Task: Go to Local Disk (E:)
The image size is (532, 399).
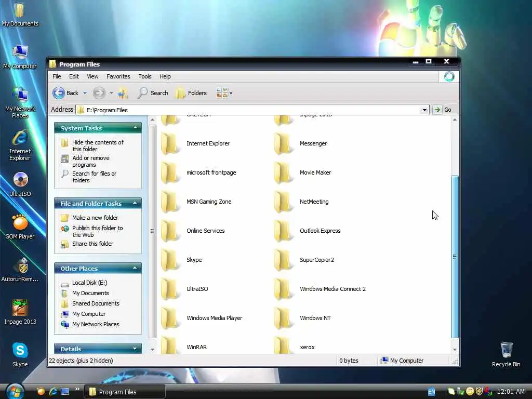Action: (x=89, y=283)
